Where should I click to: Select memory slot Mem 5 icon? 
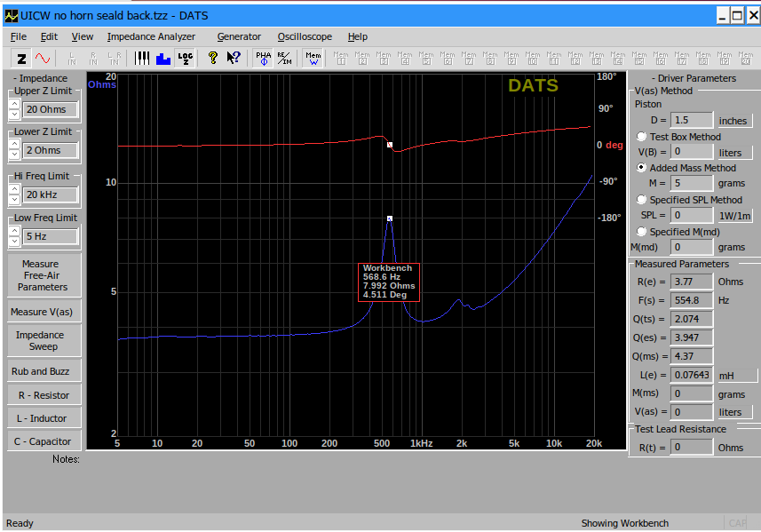pos(426,59)
